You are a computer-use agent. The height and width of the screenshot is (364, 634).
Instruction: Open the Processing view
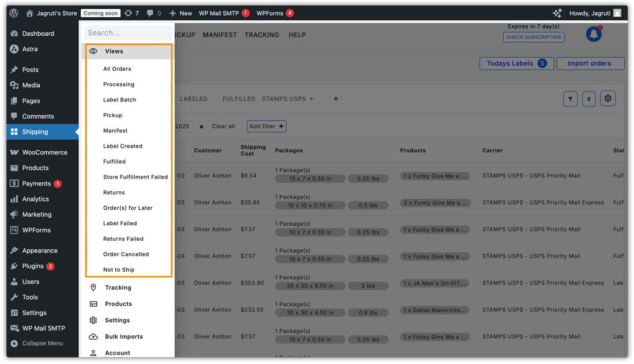119,84
